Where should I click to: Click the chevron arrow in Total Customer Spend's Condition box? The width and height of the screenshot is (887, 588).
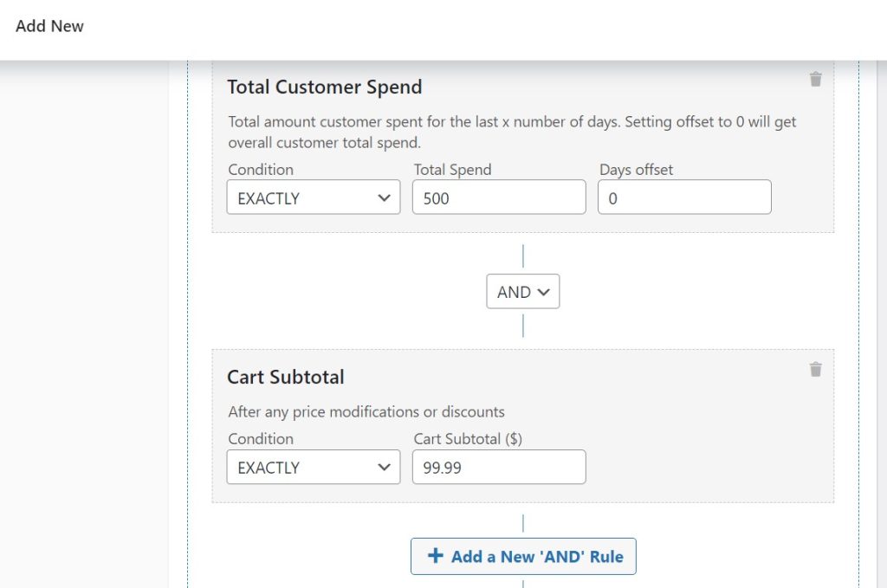384,198
